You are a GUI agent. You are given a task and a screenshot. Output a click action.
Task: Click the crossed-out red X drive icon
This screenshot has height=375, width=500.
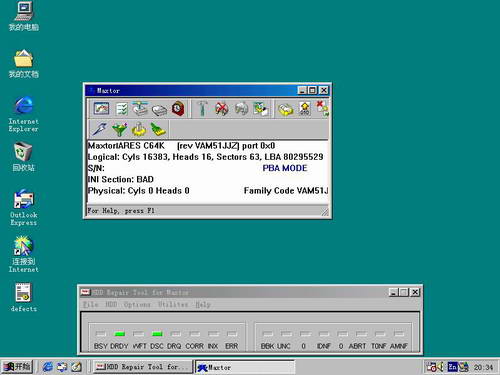[x=222, y=109]
